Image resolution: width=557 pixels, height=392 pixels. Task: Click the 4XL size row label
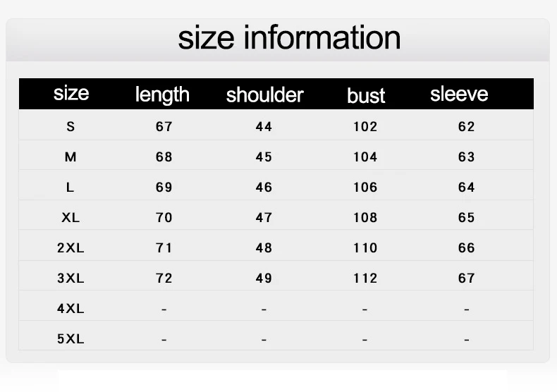(71, 308)
